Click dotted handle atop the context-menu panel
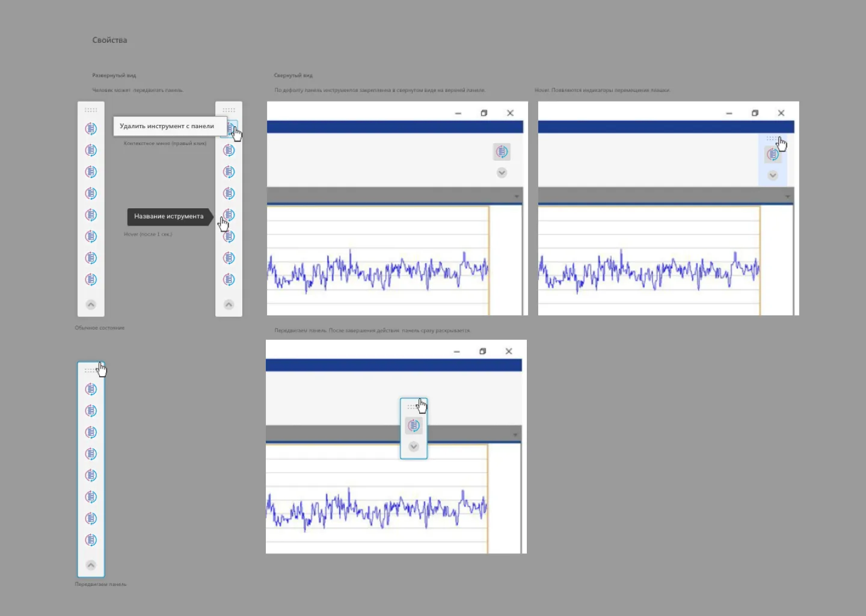866x616 pixels. (229, 110)
